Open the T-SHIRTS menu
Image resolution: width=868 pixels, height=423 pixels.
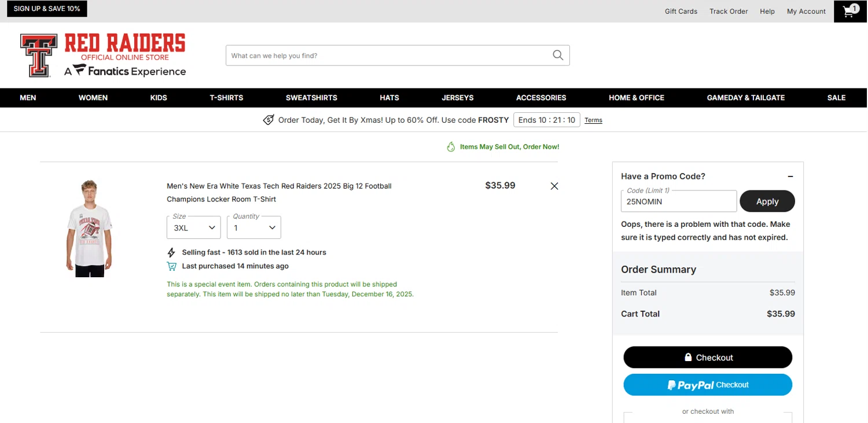226,98
